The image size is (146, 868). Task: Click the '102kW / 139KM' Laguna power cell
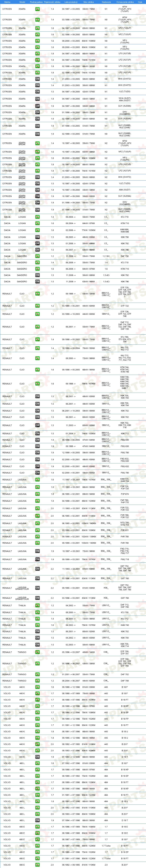[x=89, y=537]
